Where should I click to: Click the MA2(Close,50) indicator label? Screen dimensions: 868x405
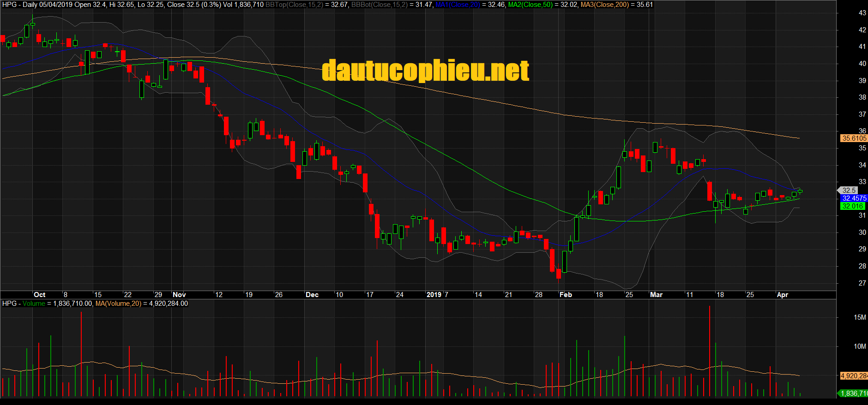pyautogui.click(x=530, y=5)
